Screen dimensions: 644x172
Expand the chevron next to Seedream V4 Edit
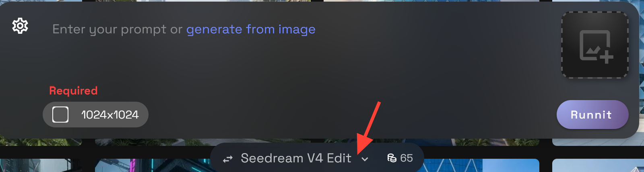point(365,159)
